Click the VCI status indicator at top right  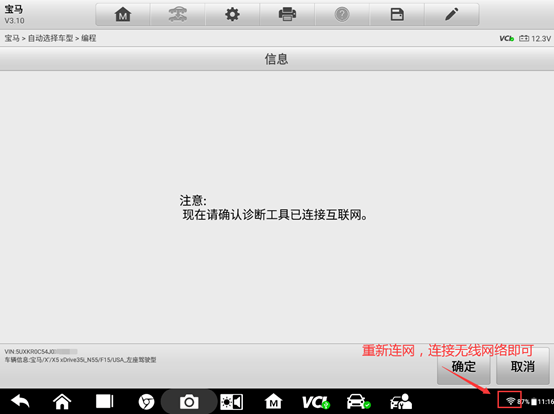(506, 39)
